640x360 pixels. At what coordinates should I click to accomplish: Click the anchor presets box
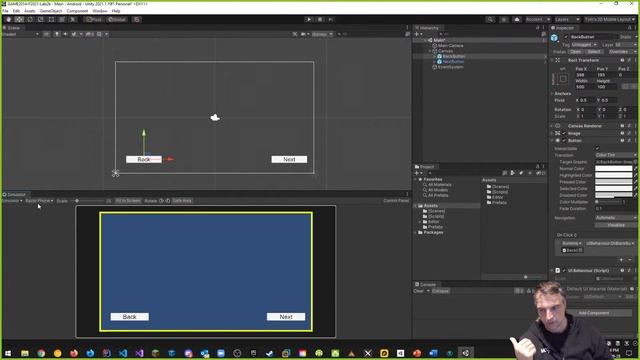563,78
